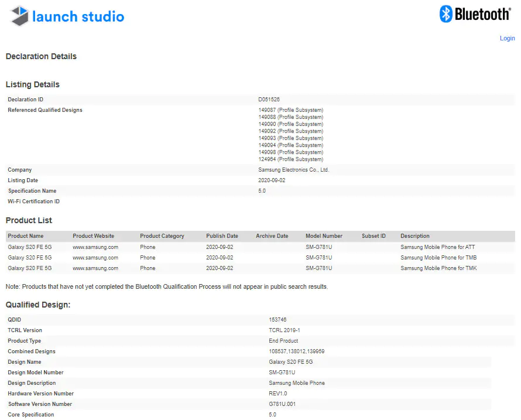Click the Product Category column header
The width and height of the screenshot is (521, 420).
coord(162,235)
